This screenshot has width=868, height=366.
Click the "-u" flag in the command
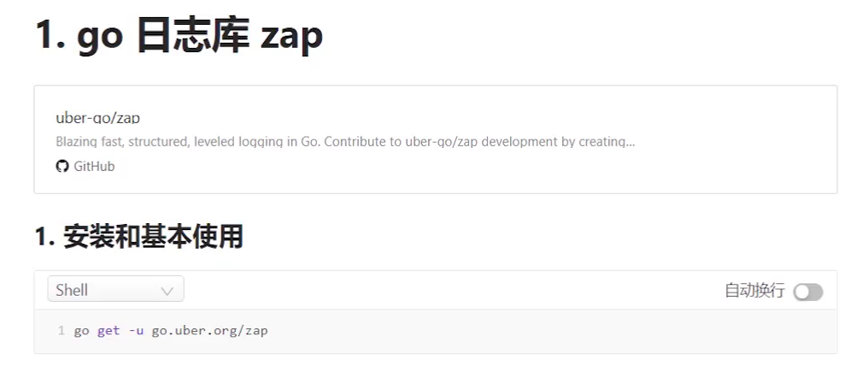(136, 330)
